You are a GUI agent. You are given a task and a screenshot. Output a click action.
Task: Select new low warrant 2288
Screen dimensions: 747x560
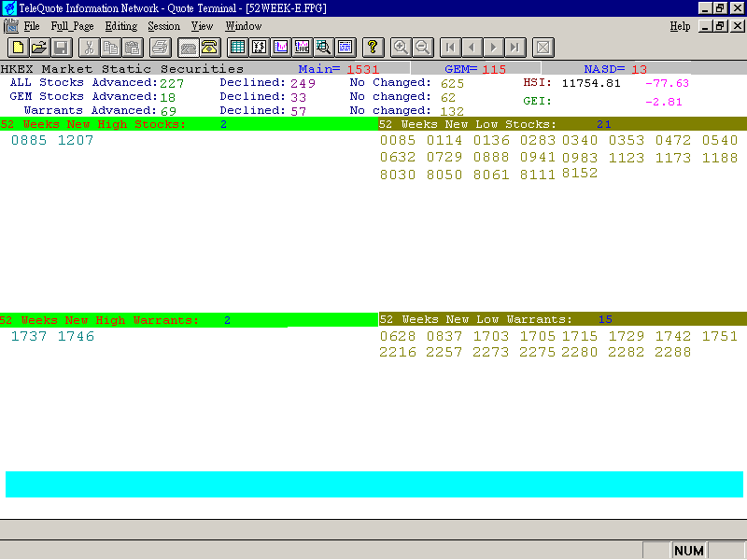click(672, 353)
